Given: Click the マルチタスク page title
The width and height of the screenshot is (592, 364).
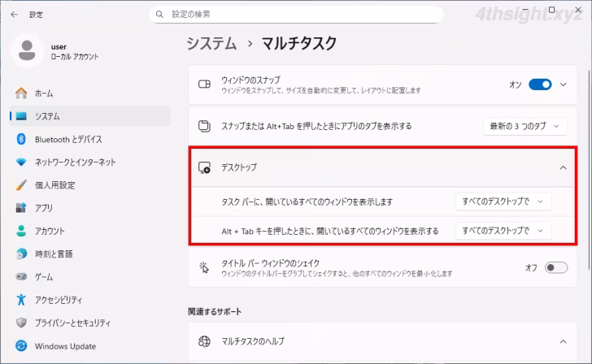Looking at the screenshot, I should [299, 43].
